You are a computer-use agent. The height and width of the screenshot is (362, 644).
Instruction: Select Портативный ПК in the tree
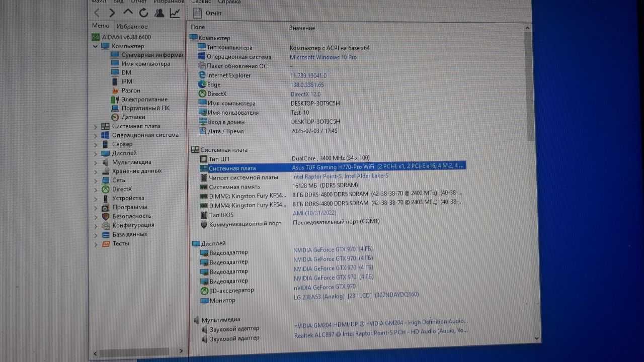click(x=145, y=108)
